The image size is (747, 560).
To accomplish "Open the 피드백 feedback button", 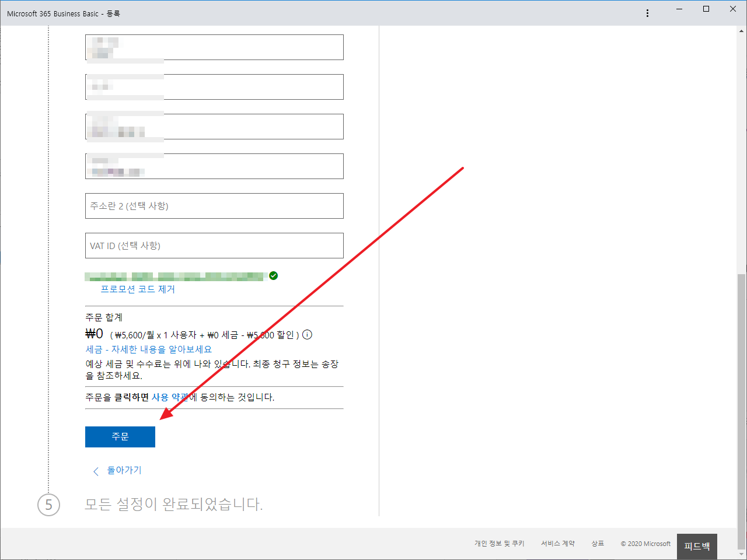I will tap(697, 547).
